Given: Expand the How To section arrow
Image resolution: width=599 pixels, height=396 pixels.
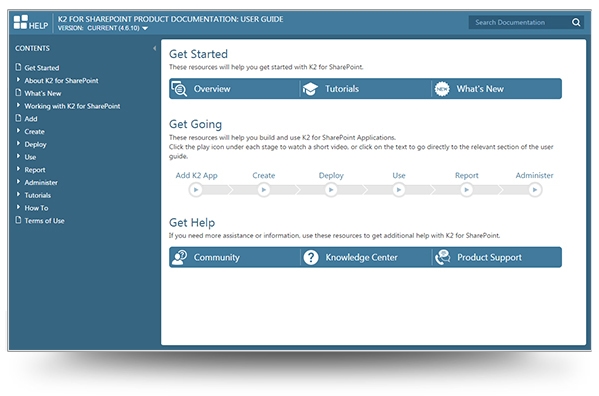Looking at the screenshot, I should pos(18,207).
